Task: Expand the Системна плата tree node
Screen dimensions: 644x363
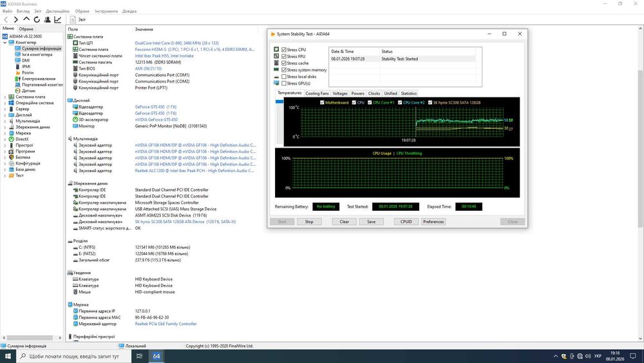Action: [x=5, y=97]
